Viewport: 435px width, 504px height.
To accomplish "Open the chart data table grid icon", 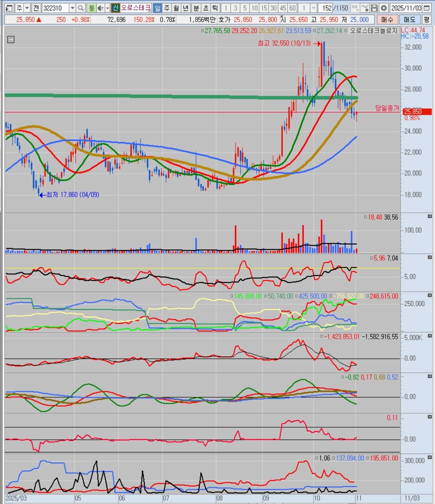I will point(11,40).
